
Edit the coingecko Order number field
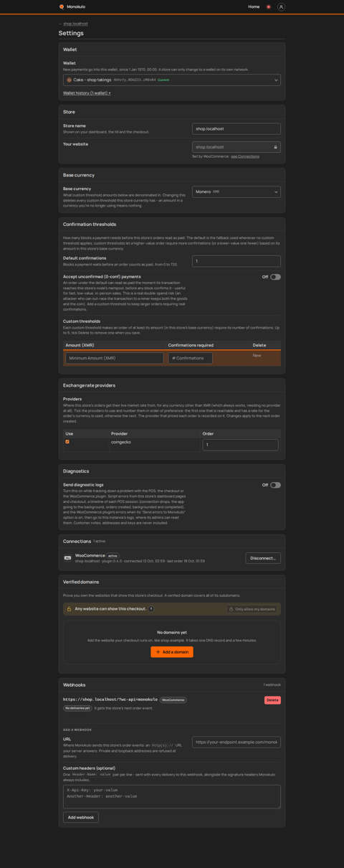(x=241, y=445)
